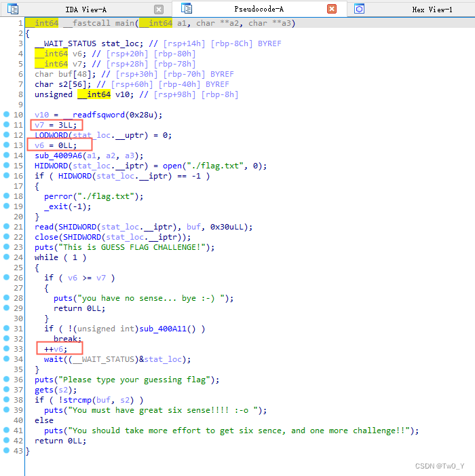The width and height of the screenshot is (475, 476).
Task: Toggle breakpoint dot on line 26
Action: pyautogui.click(x=6, y=277)
